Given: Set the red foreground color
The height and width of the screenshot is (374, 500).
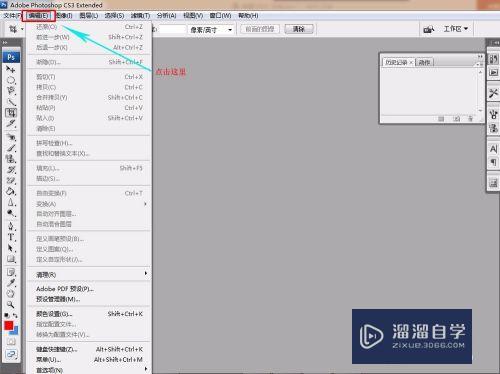Looking at the screenshot, I should (x=8, y=325).
